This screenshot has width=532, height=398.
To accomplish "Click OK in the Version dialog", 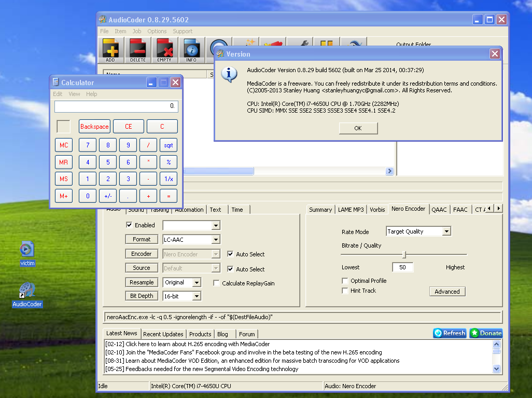I will coord(358,128).
